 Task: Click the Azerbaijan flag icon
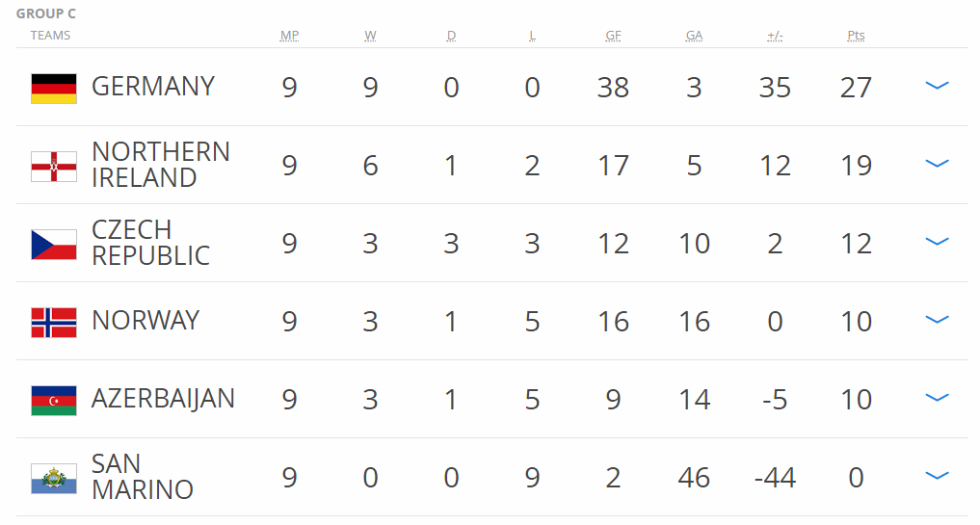[54, 400]
